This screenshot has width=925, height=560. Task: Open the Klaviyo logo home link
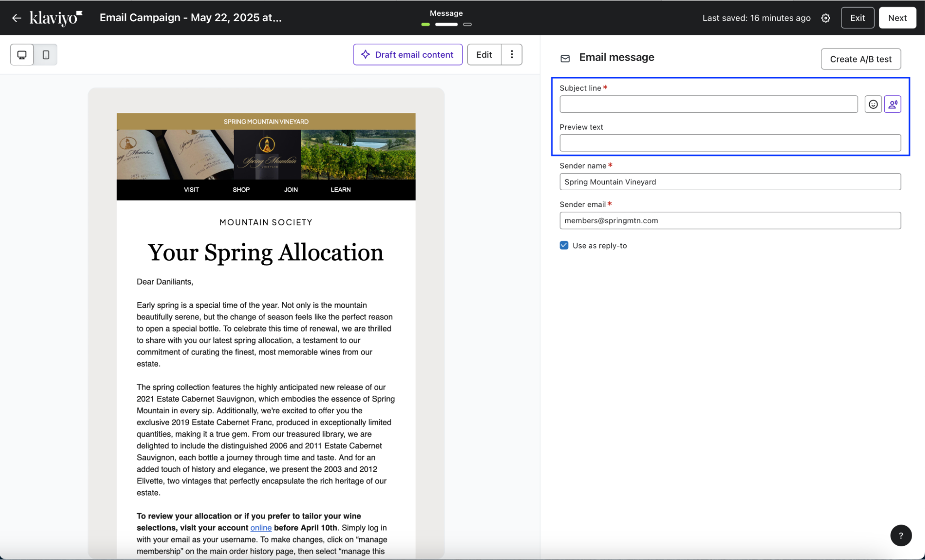[56, 18]
